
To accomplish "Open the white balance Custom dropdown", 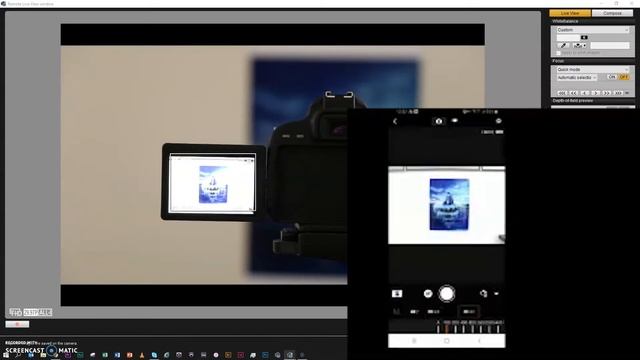I will point(593,30).
